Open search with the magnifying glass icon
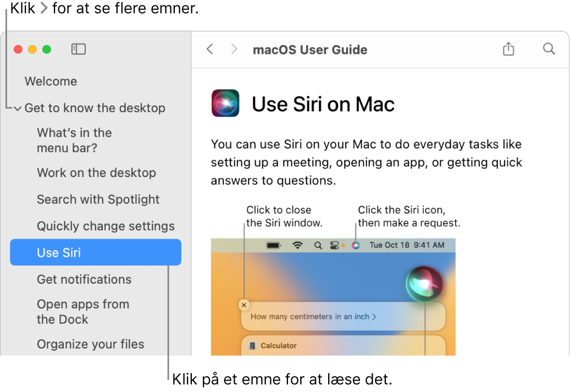 coord(549,49)
